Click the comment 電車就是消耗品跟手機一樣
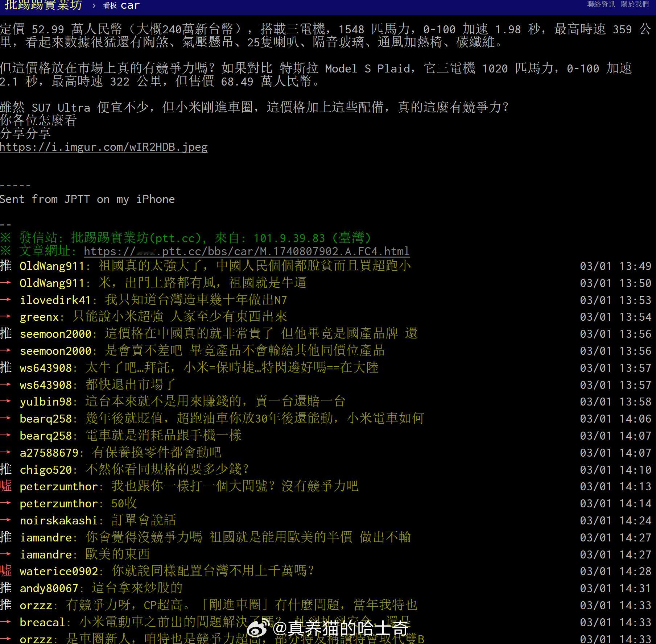656x644 pixels. (164, 436)
